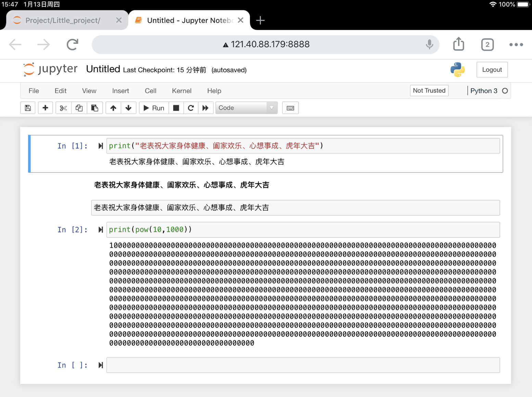Open the Kernel menu
The image size is (532, 397).
click(182, 91)
